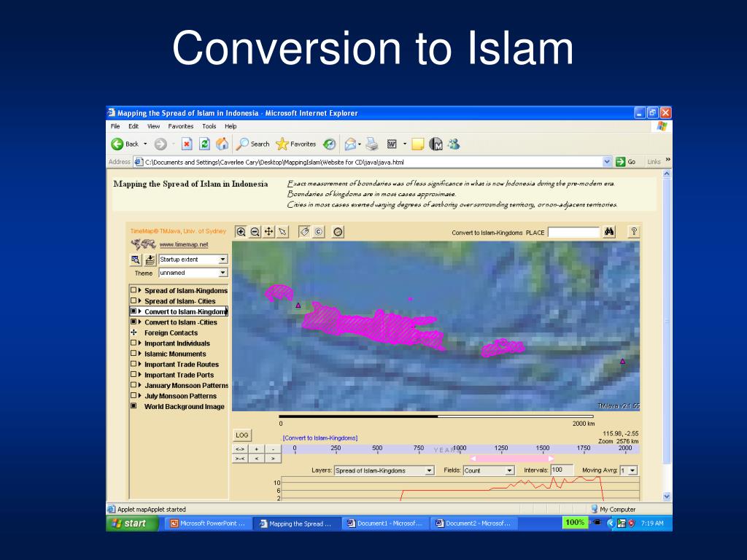The height and width of the screenshot is (560, 747).
Task: Click the Intervals input field
Action: pos(562,470)
